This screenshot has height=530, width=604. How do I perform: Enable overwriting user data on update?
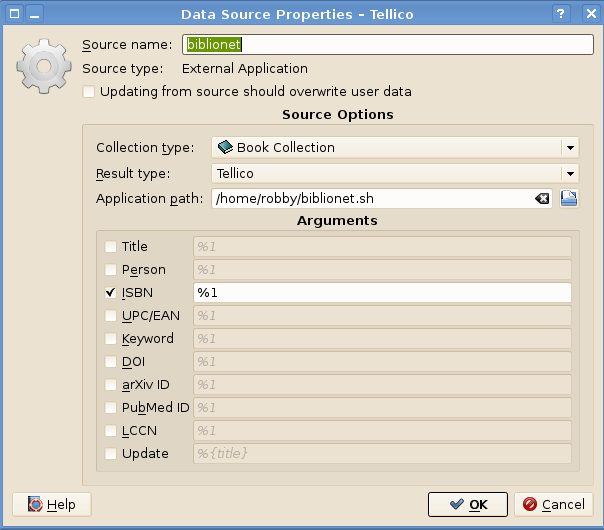pyautogui.click(x=89, y=92)
